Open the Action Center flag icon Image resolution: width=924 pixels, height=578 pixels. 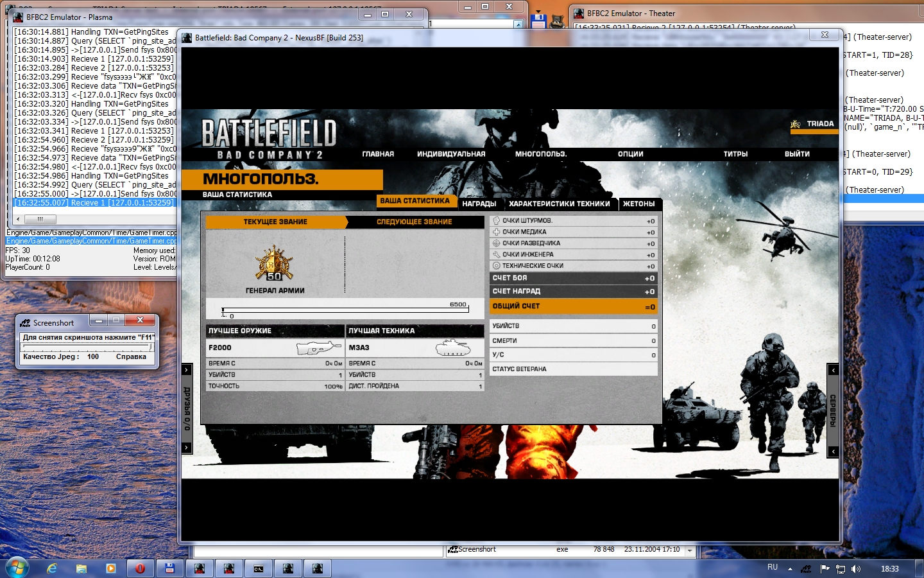825,568
